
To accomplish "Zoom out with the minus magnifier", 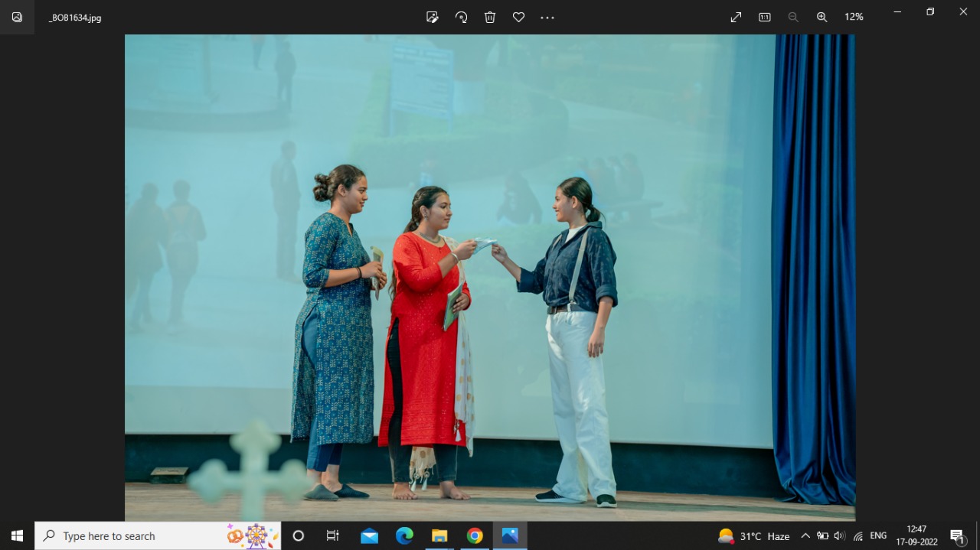I will coord(793,17).
